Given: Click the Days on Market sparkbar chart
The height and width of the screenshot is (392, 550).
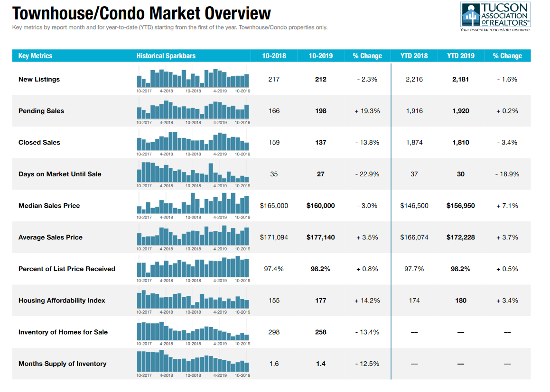Looking at the screenshot, I should tap(193, 173).
